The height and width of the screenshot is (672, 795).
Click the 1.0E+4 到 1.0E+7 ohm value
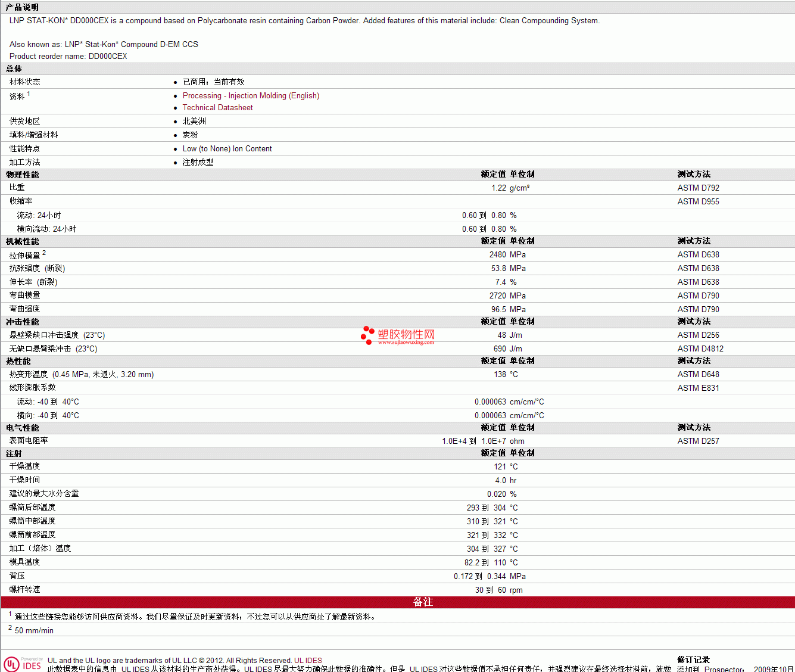click(x=484, y=441)
